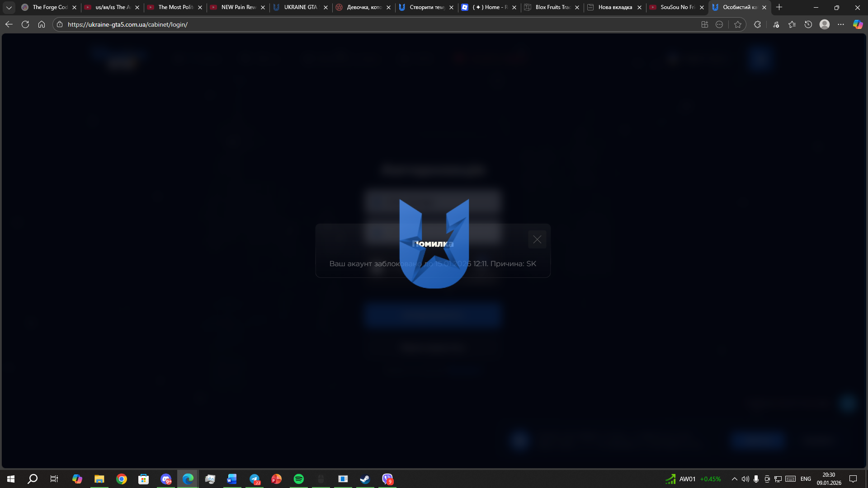Switch to SouSou No Fri tab
The height and width of the screenshot is (488, 868).
pos(678,7)
